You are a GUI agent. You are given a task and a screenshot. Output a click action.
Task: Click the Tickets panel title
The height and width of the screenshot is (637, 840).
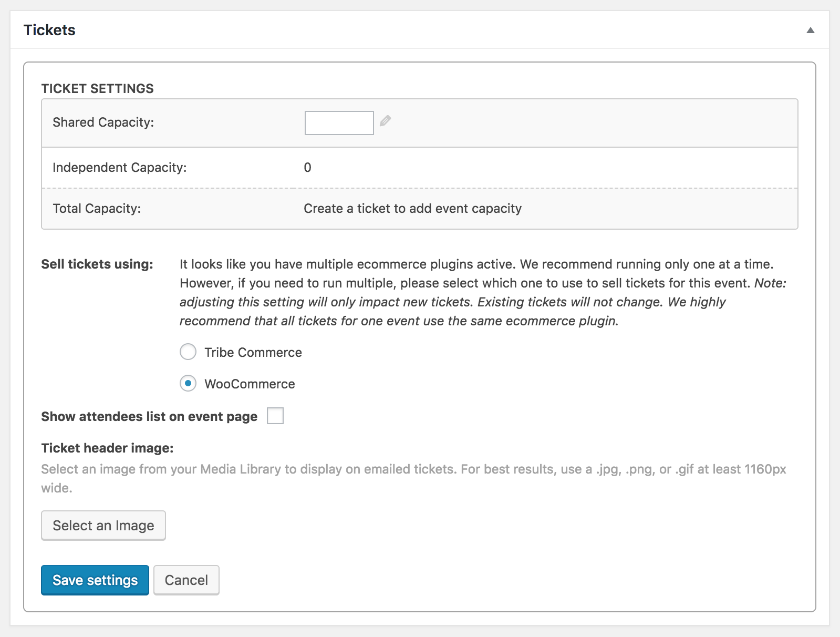(49, 30)
